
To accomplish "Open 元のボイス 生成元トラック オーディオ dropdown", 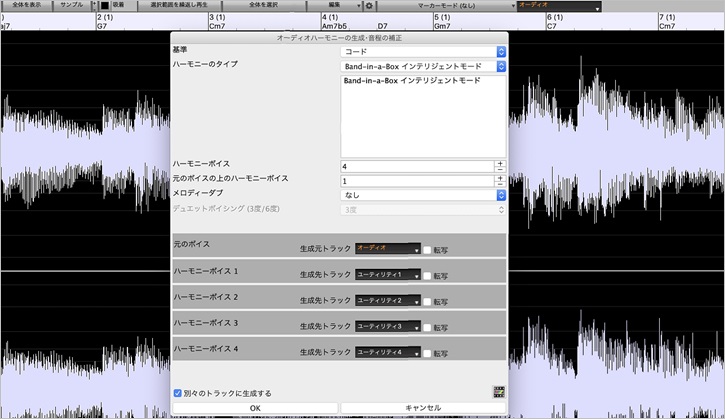I will (x=387, y=248).
